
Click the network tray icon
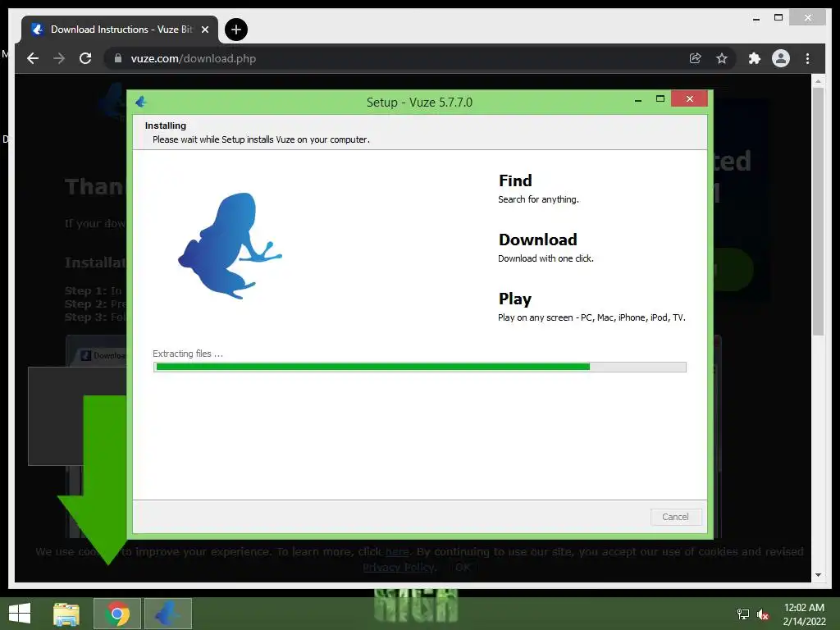coord(743,614)
